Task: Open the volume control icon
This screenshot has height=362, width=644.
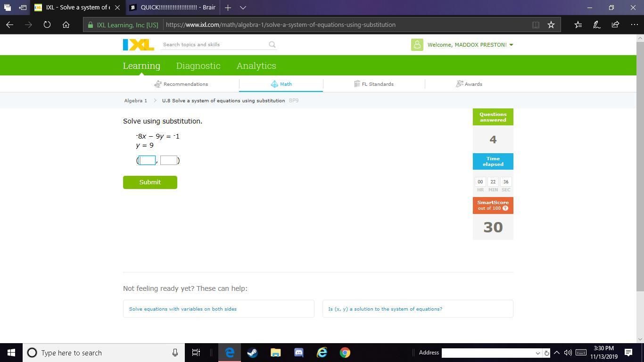Action: [x=568, y=353]
